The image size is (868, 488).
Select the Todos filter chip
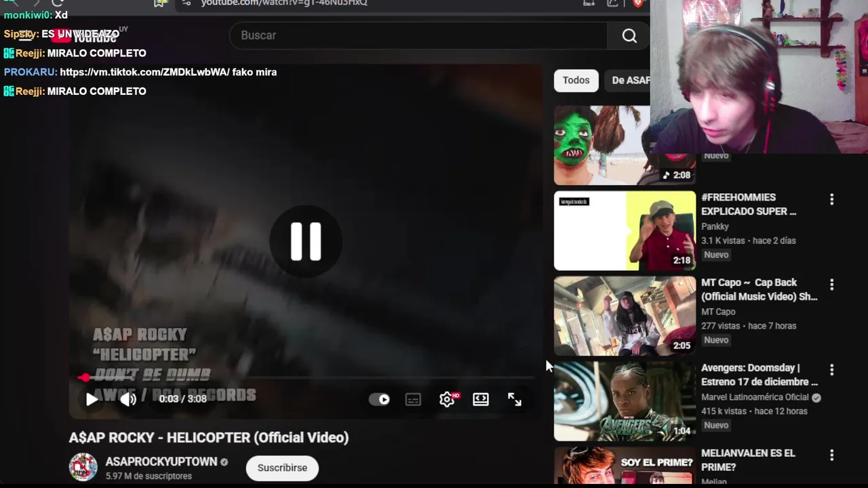coord(576,80)
